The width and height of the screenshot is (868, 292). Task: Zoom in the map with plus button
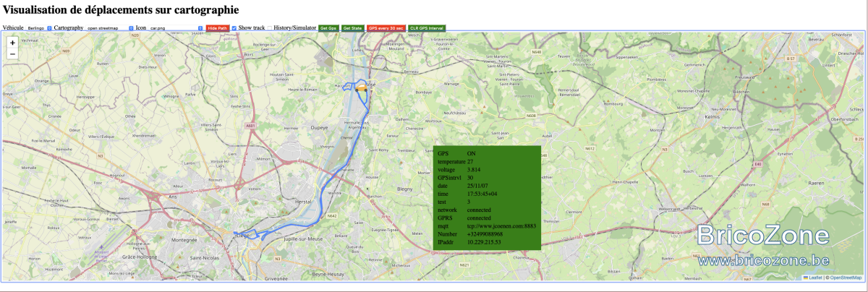pyautogui.click(x=12, y=43)
